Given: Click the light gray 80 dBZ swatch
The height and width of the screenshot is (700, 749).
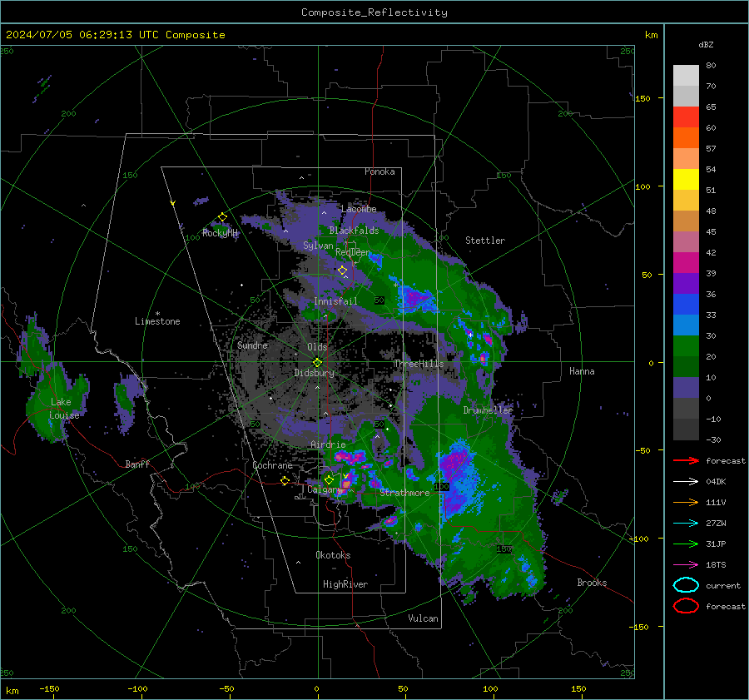Looking at the screenshot, I should pos(686,75).
